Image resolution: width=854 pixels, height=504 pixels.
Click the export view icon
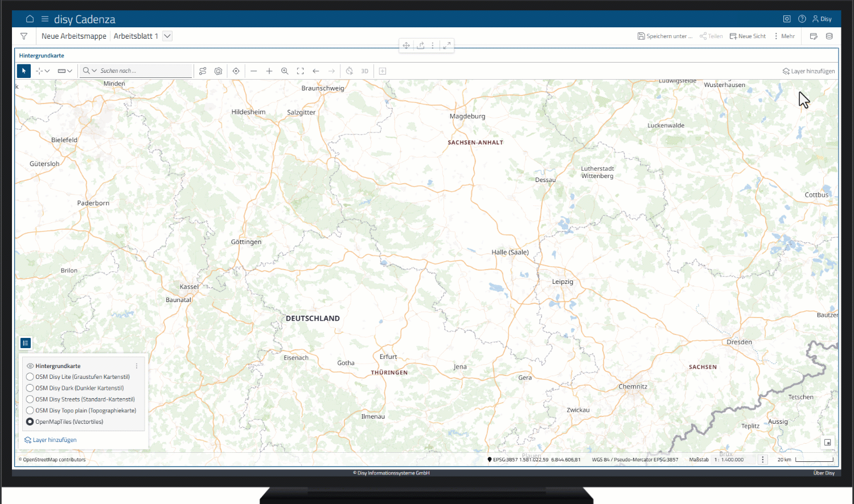pos(421,46)
